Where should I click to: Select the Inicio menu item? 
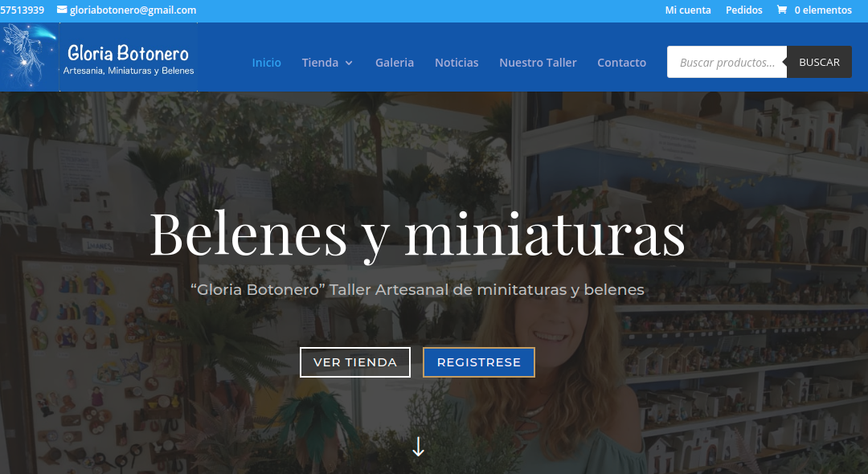click(266, 62)
